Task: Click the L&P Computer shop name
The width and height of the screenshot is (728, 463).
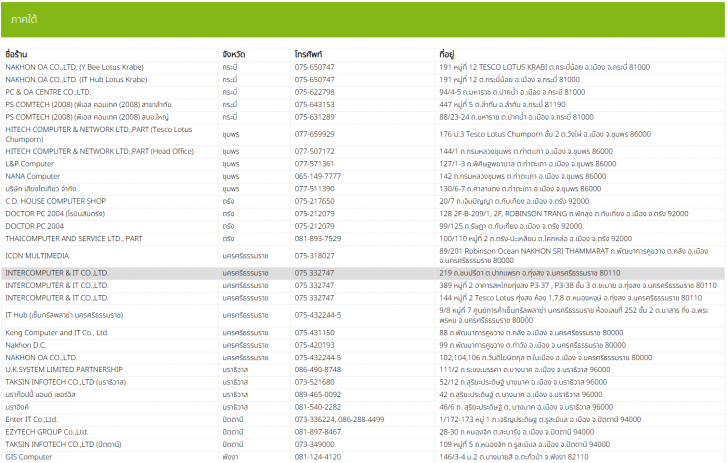Action: point(30,164)
